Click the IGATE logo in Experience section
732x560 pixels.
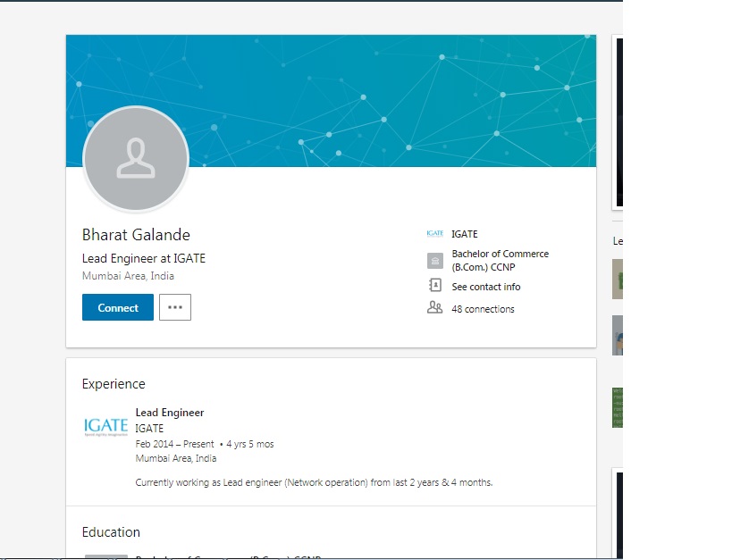point(106,427)
